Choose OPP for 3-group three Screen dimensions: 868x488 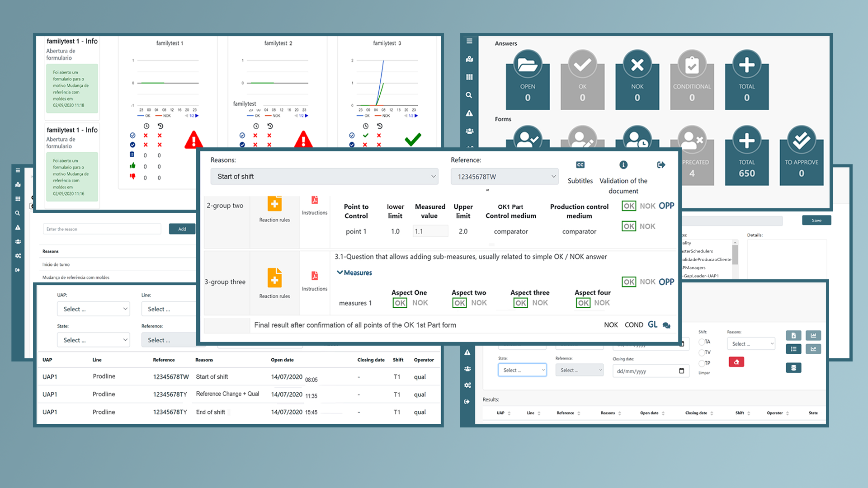(666, 282)
